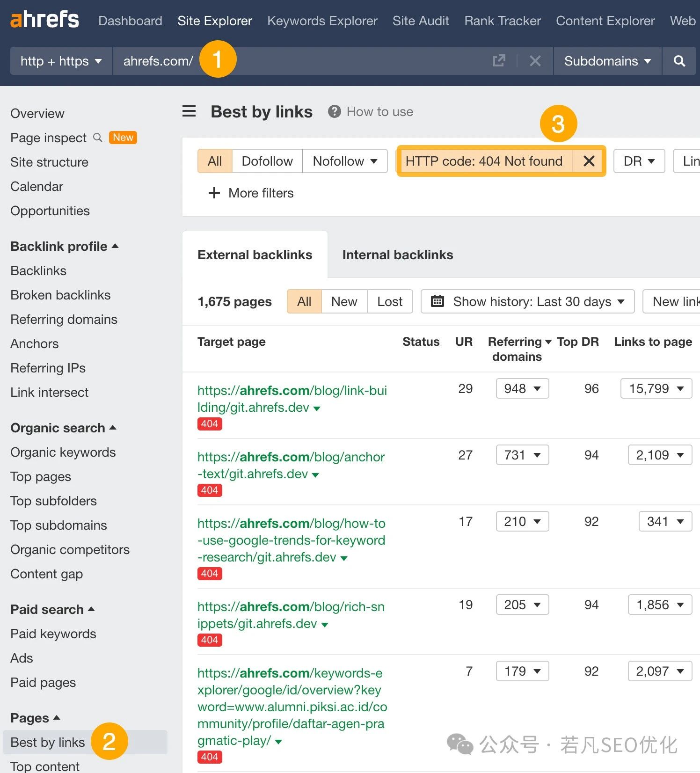The image size is (700, 773).
Task: Go to Referring domains report
Action: click(64, 319)
